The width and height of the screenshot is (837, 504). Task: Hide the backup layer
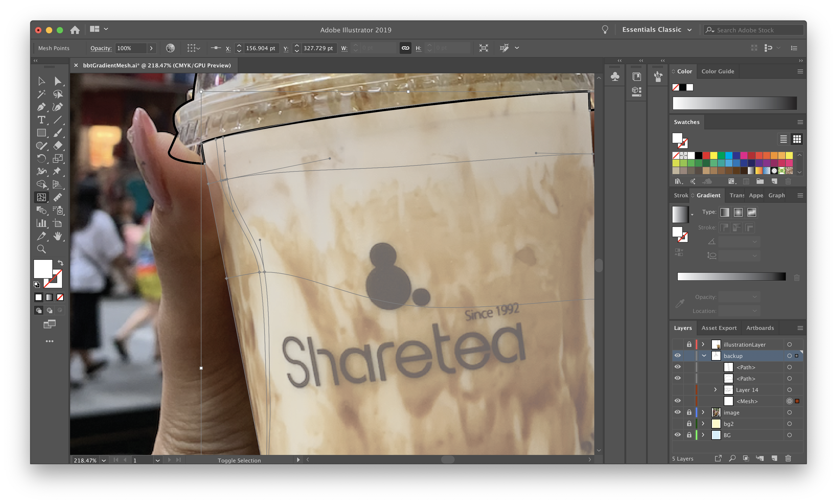coord(677,355)
